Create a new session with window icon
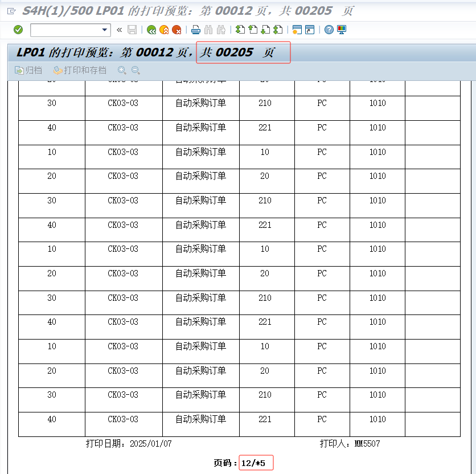The width and height of the screenshot is (476, 474). (x=297, y=30)
